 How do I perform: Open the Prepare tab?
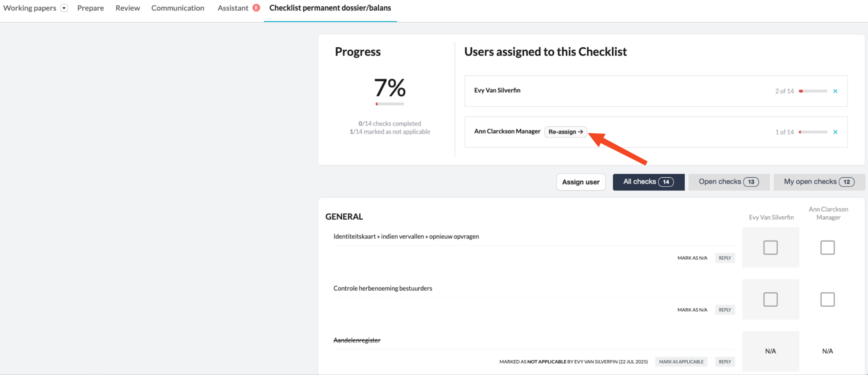pos(90,8)
